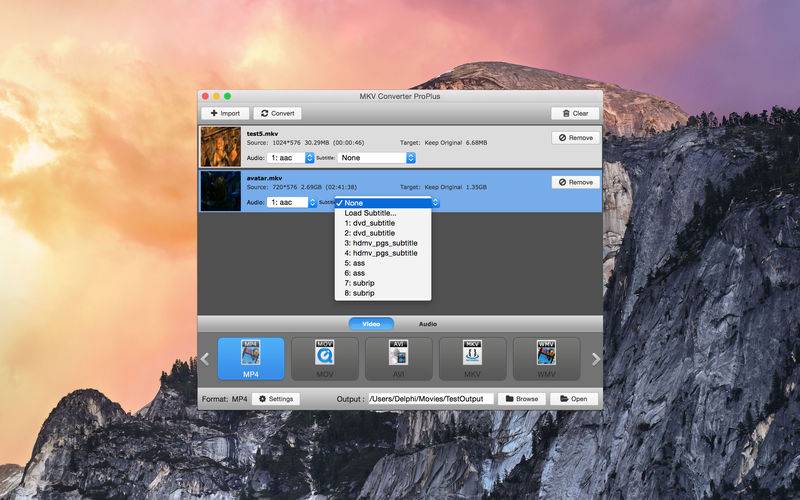Select subtitle track 4: hdmv_pgs_subtitle

point(383,253)
